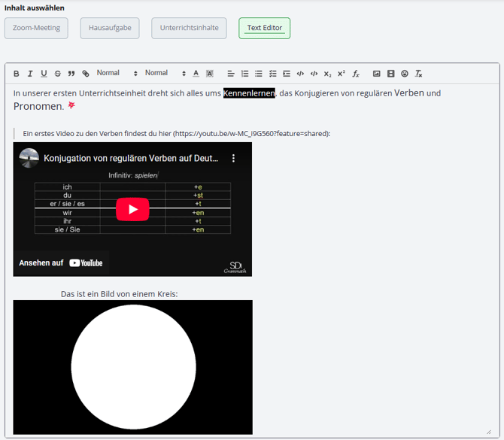Image resolution: width=504 pixels, height=440 pixels.
Task: Insert a formula
Action: [356, 74]
